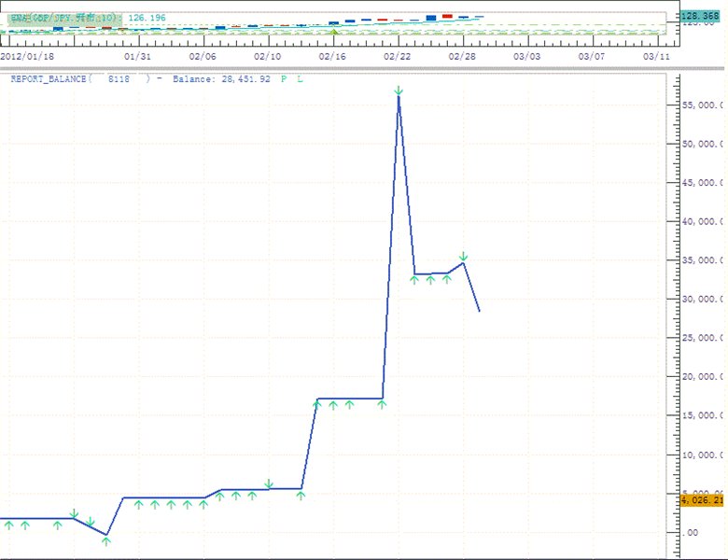
Task: Click the 55,000 level on the balance axis
Action: pos(702,105)
